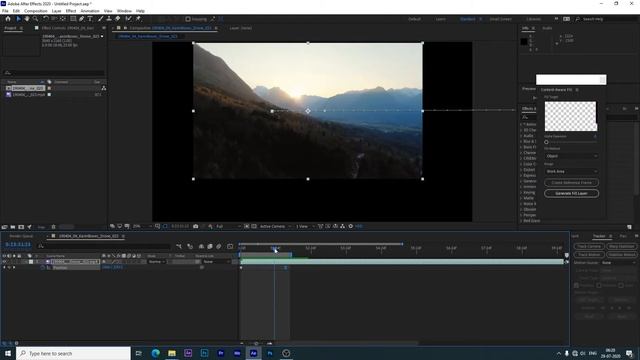The height and width of the screenshot is (360, 640).
Task: Open Microsoft Edge from the taskbar
Action: coord(156,353)
